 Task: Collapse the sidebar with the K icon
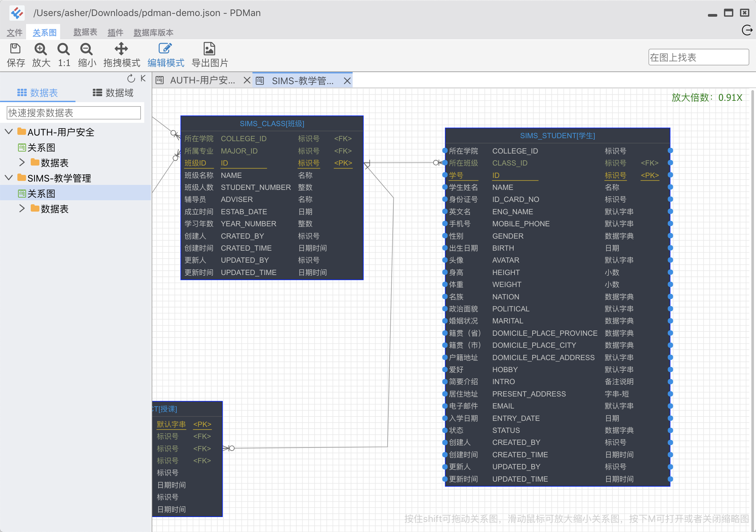(142, 78)
